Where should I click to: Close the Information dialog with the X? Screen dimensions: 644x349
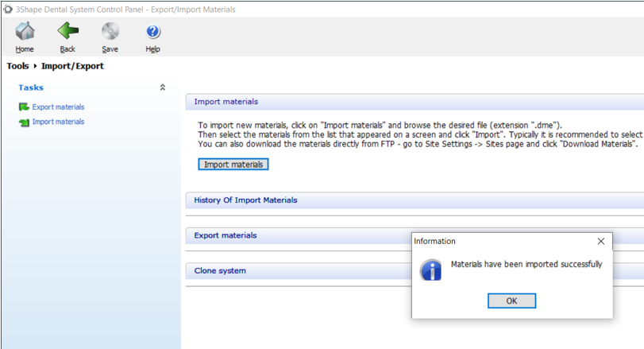(600, 241)
